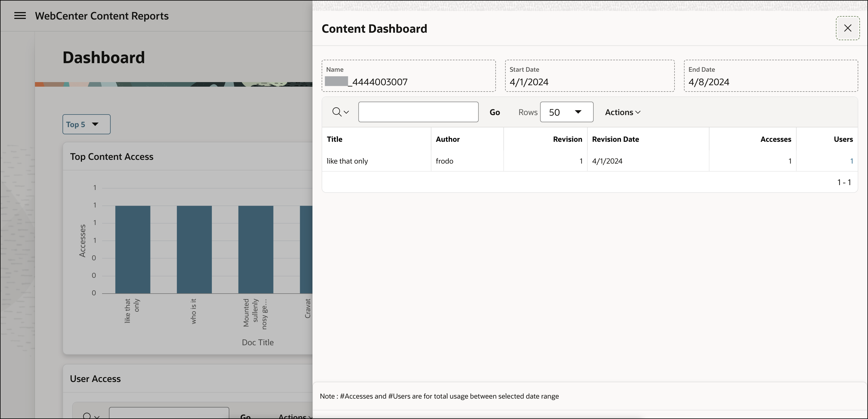Viewport: 868px width, 419px height.
Task: Click the 1 - 1 pagination text
Action: point(844,183)
